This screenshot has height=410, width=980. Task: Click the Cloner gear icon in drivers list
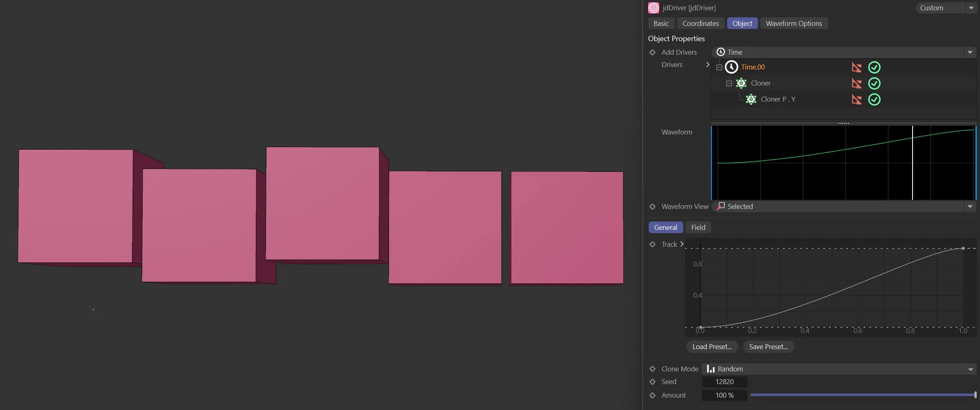click(x=741, y=83)
